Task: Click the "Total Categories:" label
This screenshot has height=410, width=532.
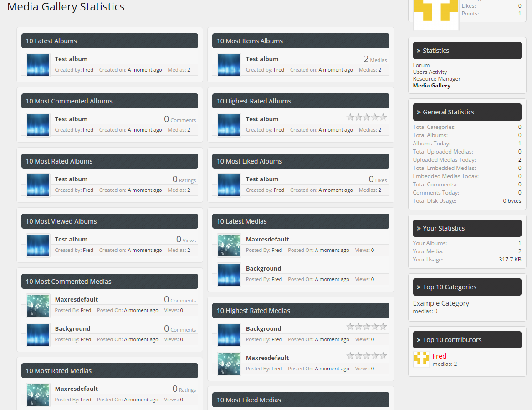Action: coord(434,127)
